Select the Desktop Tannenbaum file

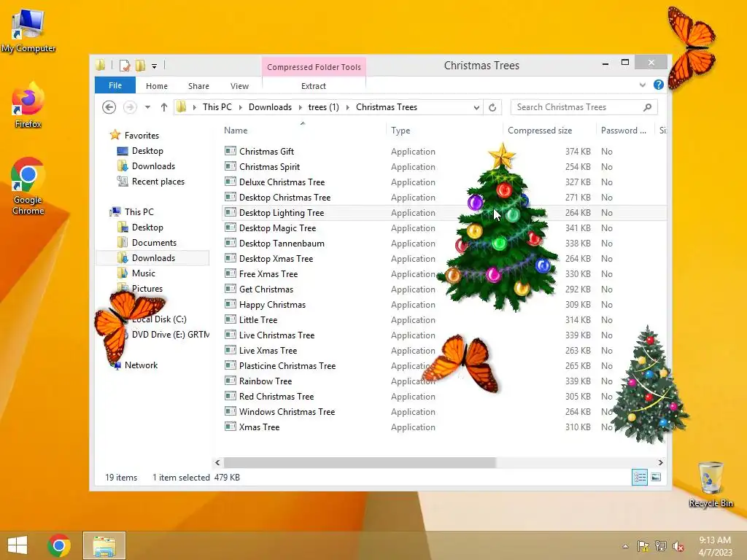click(x=282, y=244)
